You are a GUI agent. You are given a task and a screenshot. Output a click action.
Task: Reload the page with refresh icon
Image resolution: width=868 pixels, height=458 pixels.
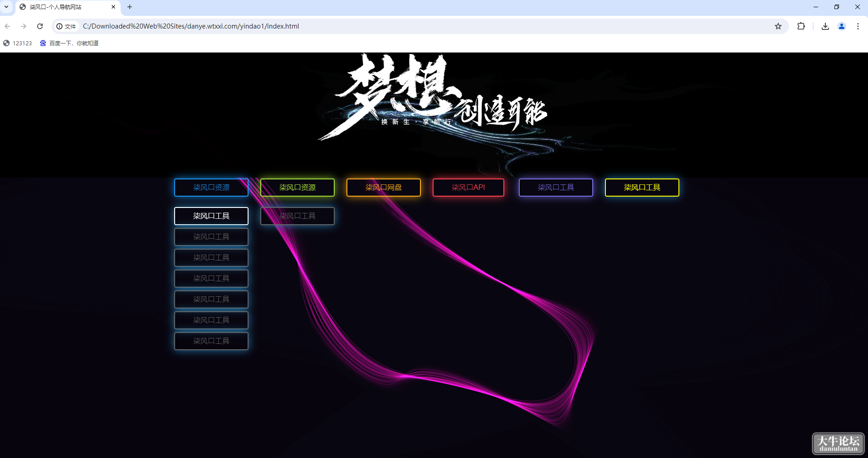40,26
